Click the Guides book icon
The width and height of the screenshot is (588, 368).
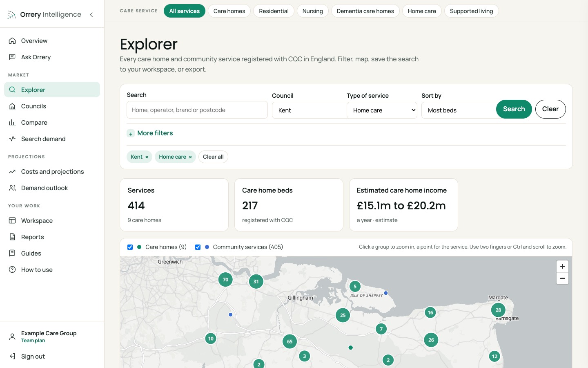12,254
